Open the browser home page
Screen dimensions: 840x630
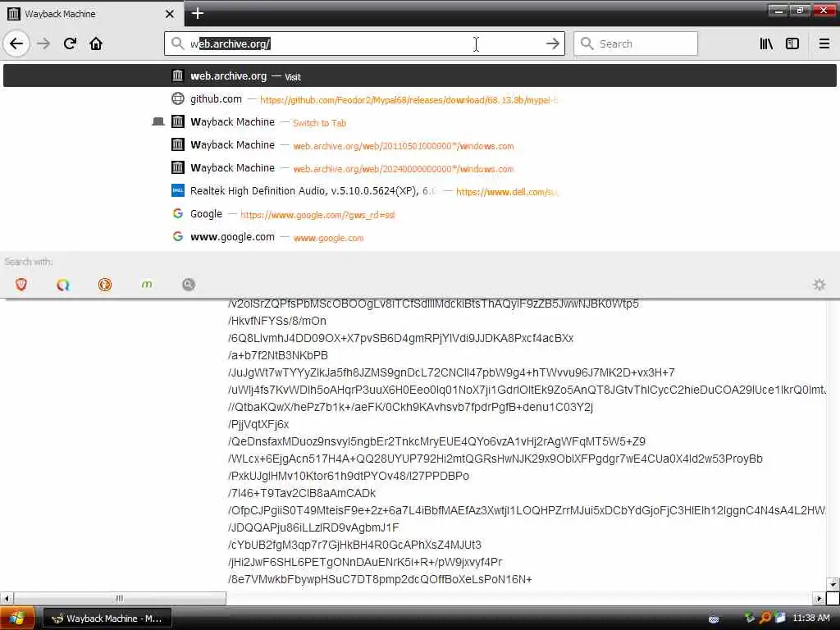[x=96, y=43]
